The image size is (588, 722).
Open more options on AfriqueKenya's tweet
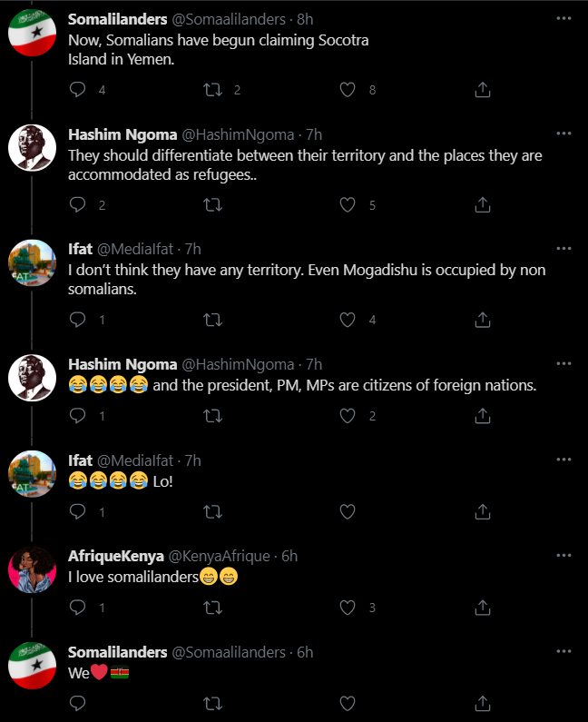pos(563,556)
